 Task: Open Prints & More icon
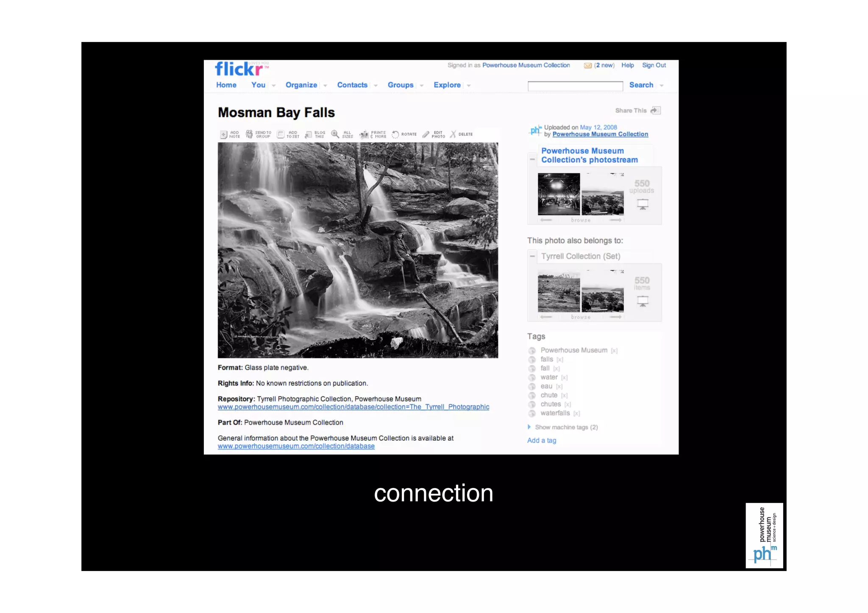(x=364, y=135)
